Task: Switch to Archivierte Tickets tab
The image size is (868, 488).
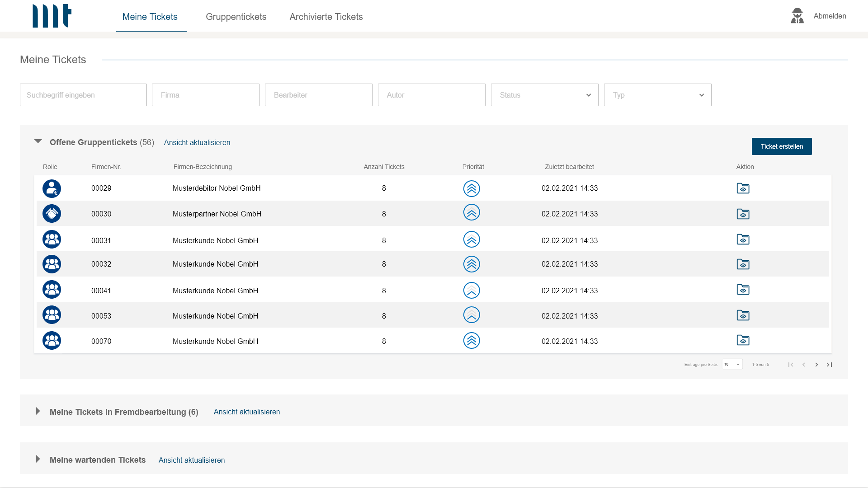Action: click(x=326, y=17)
